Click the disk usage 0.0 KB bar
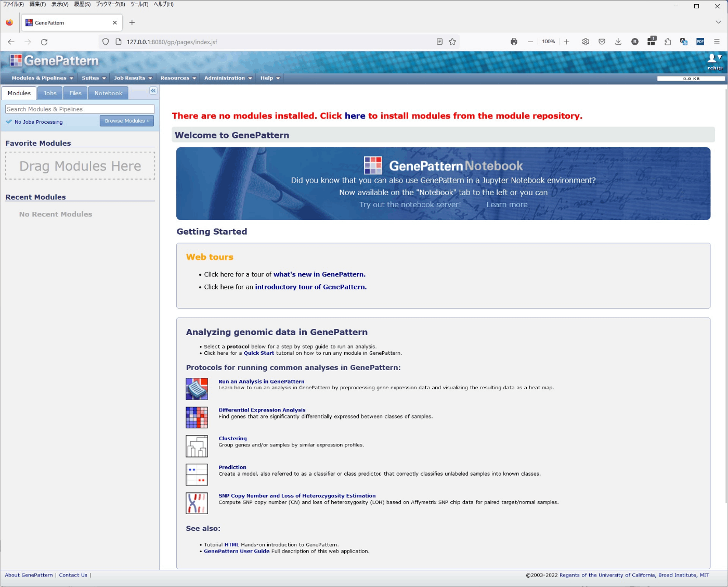Image resolution: width=728 pixels, height=587 pixels. click(x=691, y=79)
